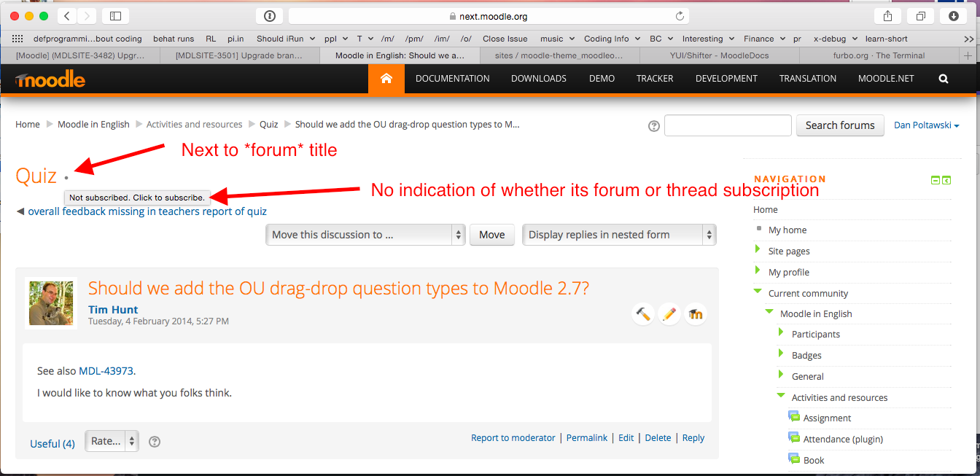
Task: Open previous discussion overall feedback link
Action: [x=147, y=211]
